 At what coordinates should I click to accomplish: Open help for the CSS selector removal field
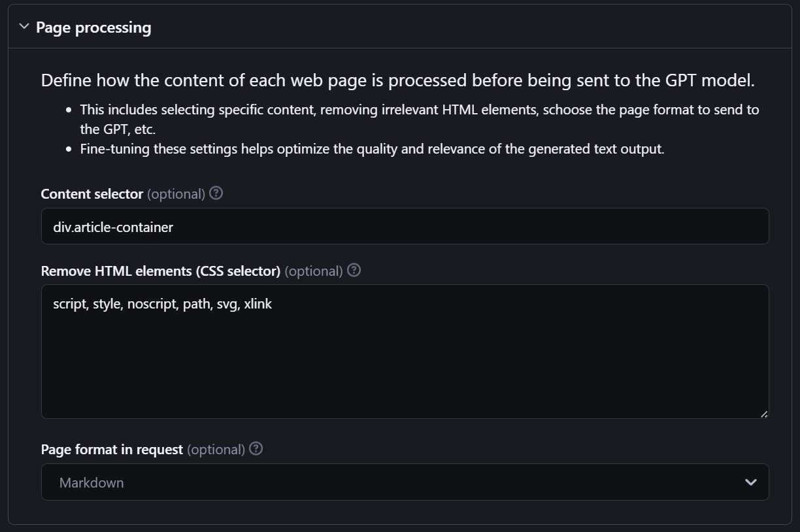point(354,270)
